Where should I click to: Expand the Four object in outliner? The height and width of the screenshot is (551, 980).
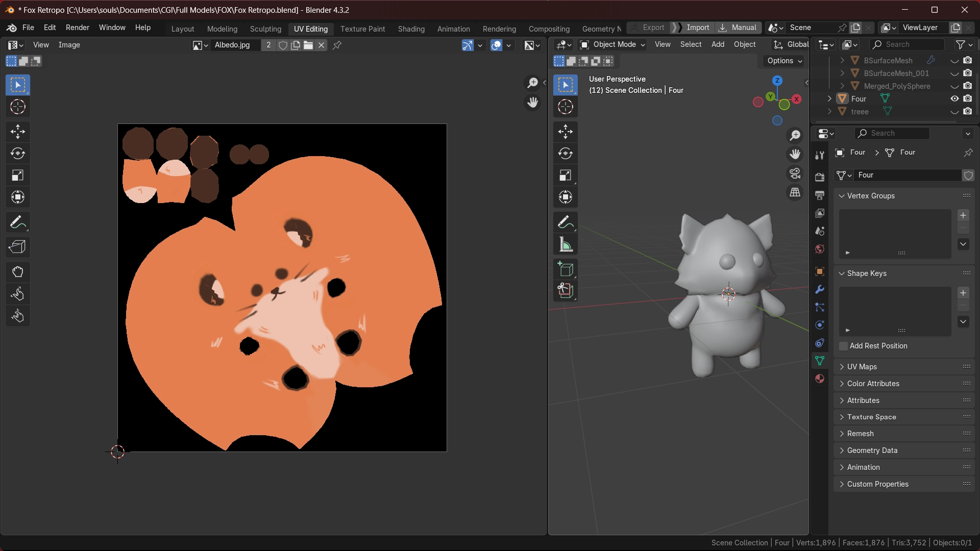tap(829, 98)
